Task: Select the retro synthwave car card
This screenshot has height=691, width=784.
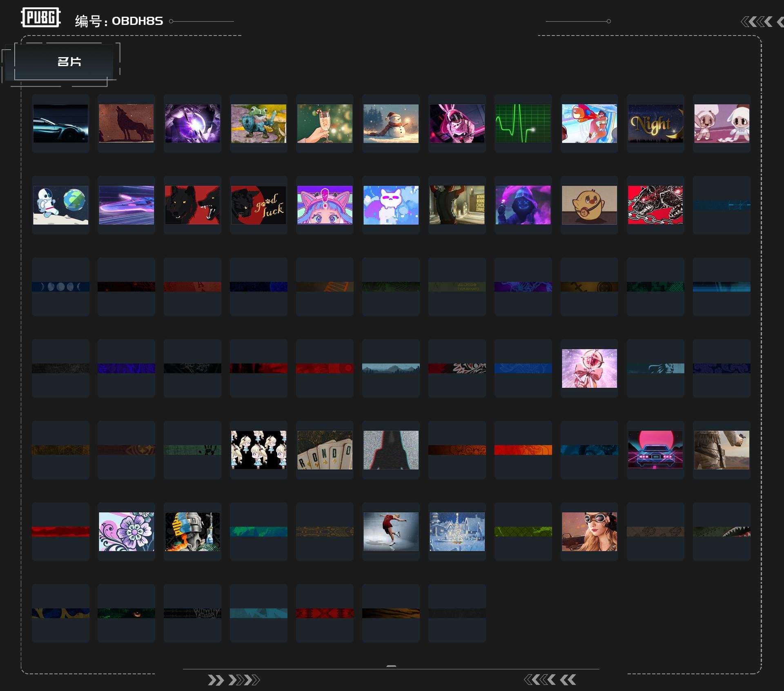Action: coord(655,450)
